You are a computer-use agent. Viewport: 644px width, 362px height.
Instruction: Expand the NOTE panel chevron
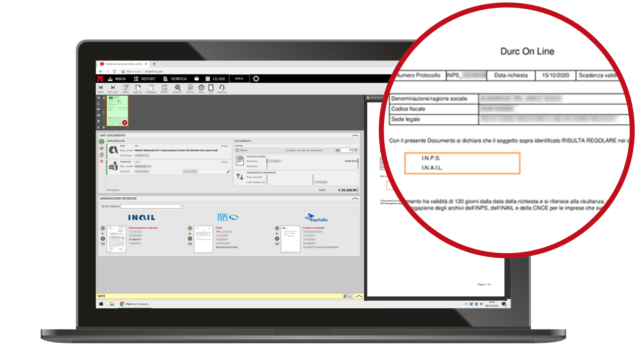359,296
